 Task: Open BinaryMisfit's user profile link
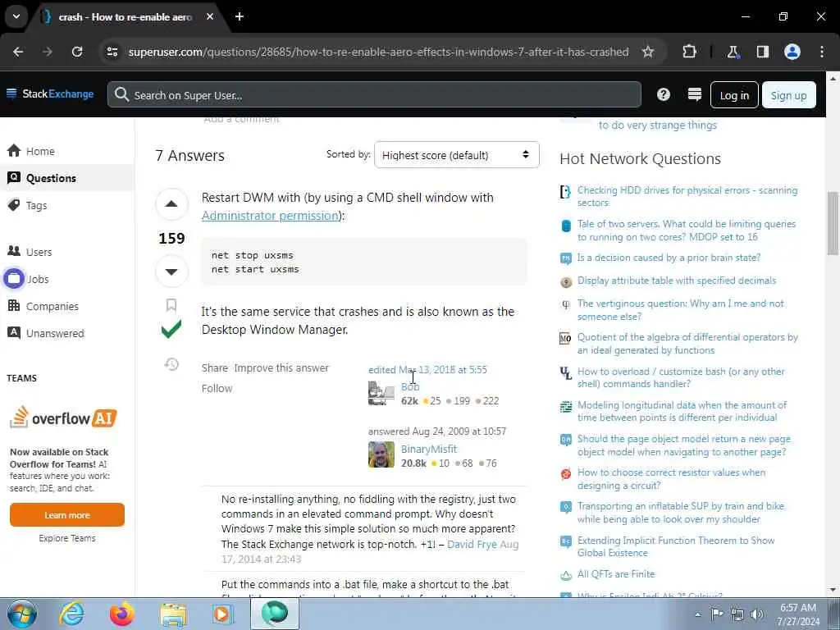(x=429, y=449)
